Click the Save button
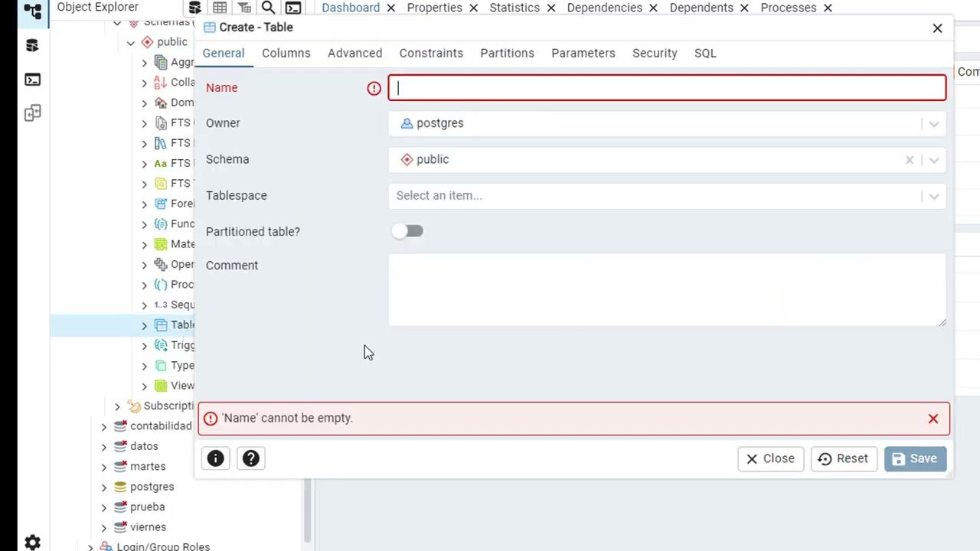This screenshot has width=980, height=551. click(x=915, y=458)
